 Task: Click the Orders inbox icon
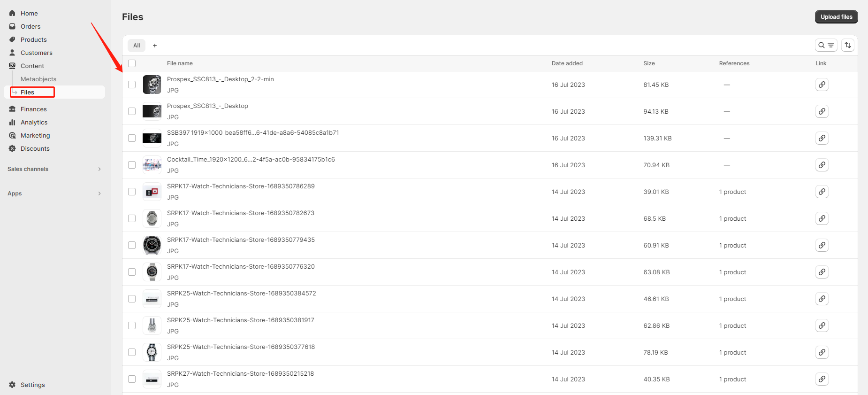[12, 26]
